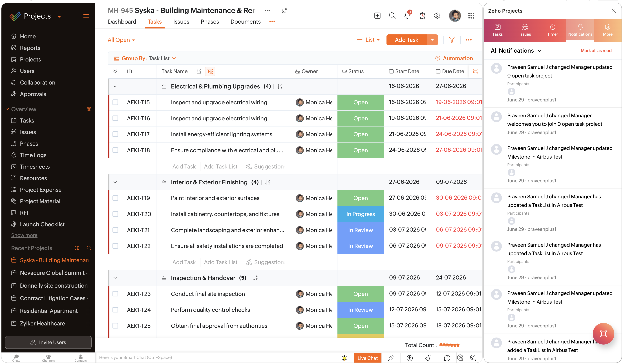The width and height of the screenshot is (623, 364).
Task: Click the task filter funnel icon
Action: click(452, 40)
